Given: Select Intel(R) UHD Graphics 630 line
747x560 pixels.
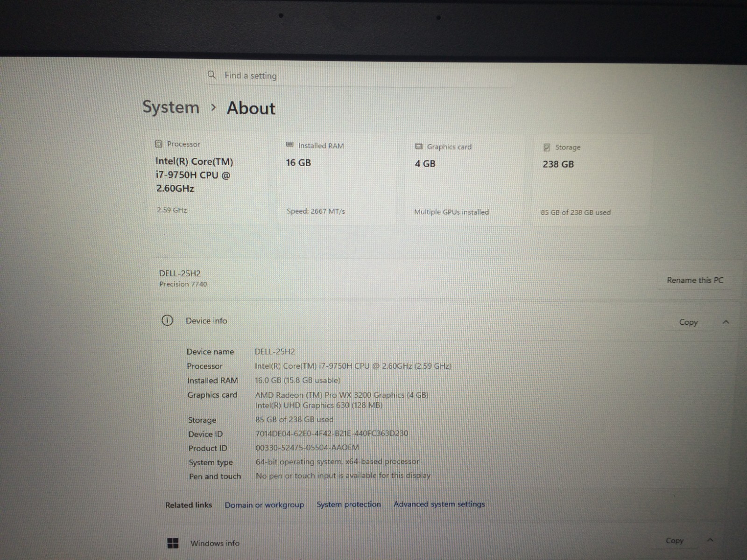Looking at the screenshot, I should [x=319, y=405].
